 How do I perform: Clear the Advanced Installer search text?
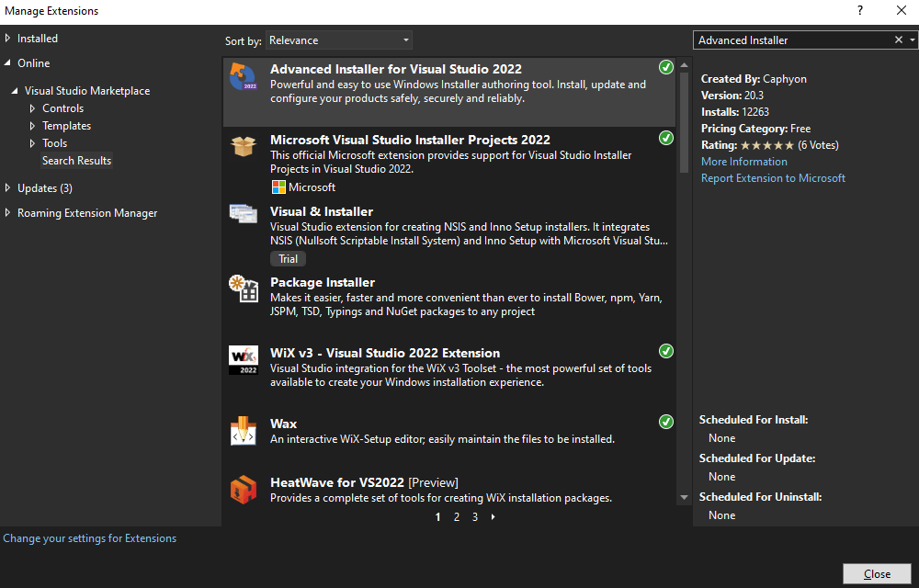point(899,40)
